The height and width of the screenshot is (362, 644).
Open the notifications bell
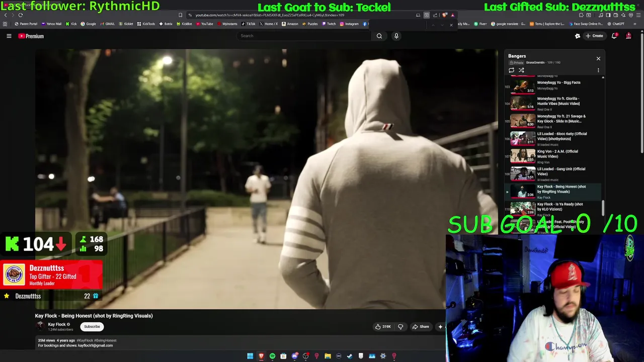coord(614,36)
